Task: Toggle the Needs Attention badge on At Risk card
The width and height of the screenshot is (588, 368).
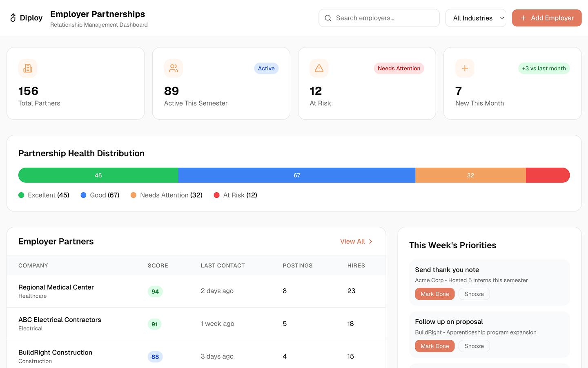Action: pyautogui.click(x=399, y=68)
